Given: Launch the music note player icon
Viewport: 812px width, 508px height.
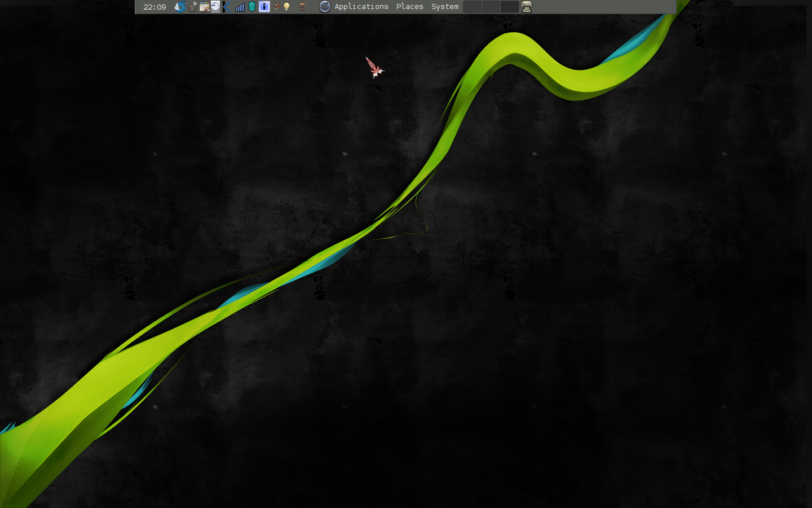Looking at the screenshot, I should point(193,7).
